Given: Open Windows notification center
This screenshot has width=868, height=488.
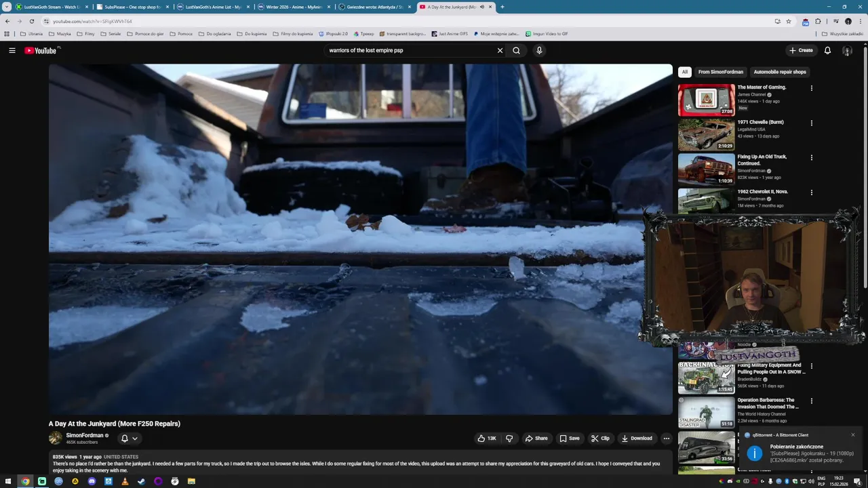Looking at the screenshot, I should pos(857,481).
